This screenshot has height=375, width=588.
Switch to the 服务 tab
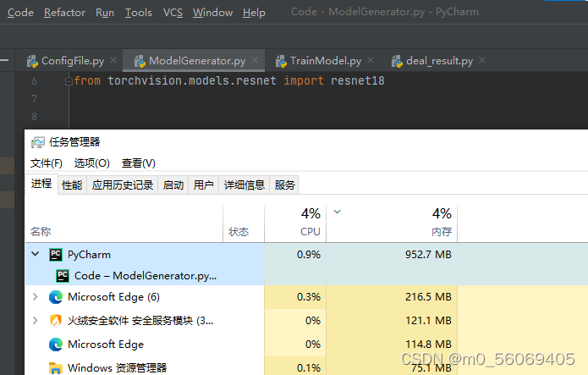tap(284, 185)
